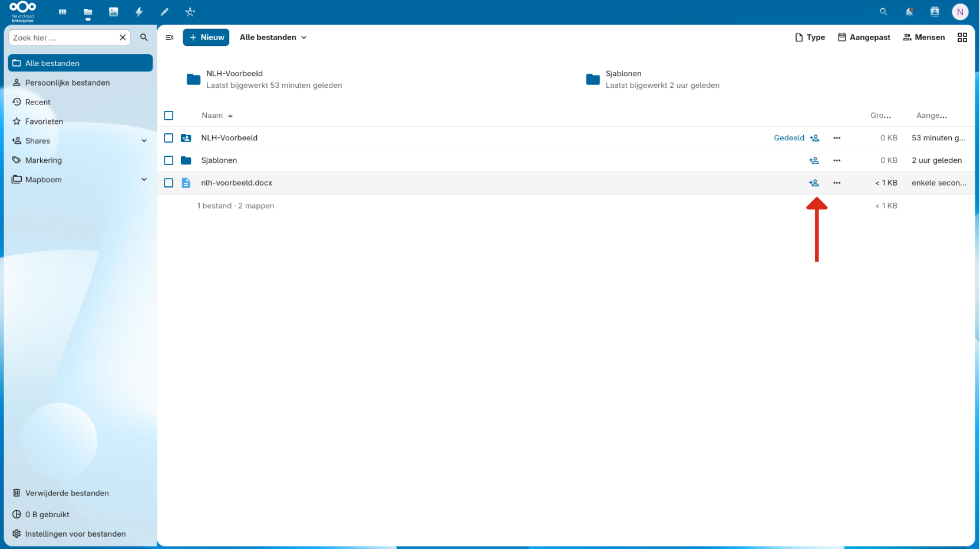Share nlh-voorbeeld.docx using add-person icon
This screenshot has width=980, height=549.
814,183
